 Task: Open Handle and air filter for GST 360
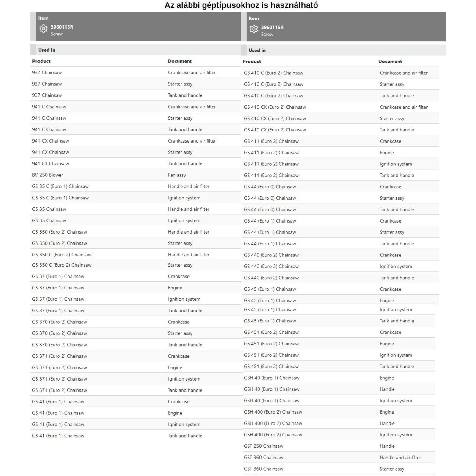click(400, 458)
